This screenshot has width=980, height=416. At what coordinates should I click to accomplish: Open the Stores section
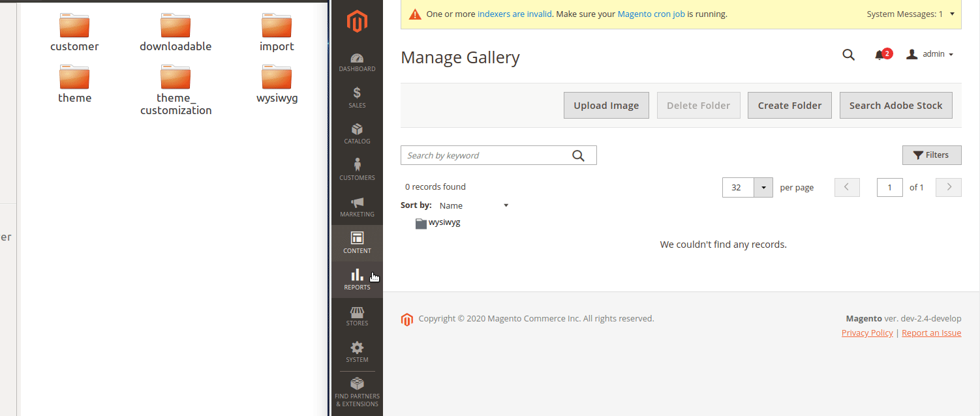(x=357, y=316)
